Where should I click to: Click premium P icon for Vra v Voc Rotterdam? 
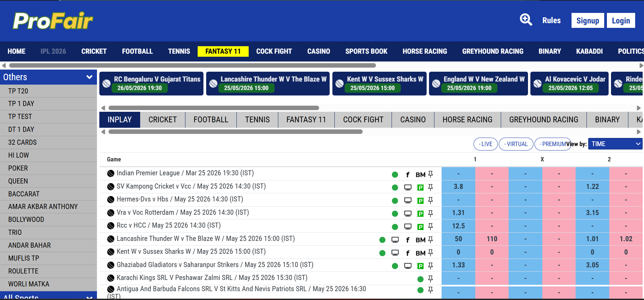pyautogui.click(x=420, y=213)
